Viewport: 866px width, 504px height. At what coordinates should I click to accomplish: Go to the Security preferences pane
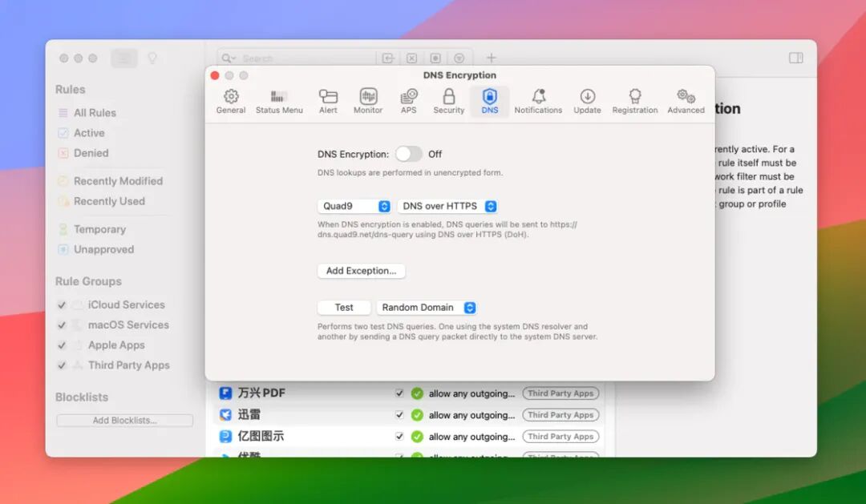449,101
